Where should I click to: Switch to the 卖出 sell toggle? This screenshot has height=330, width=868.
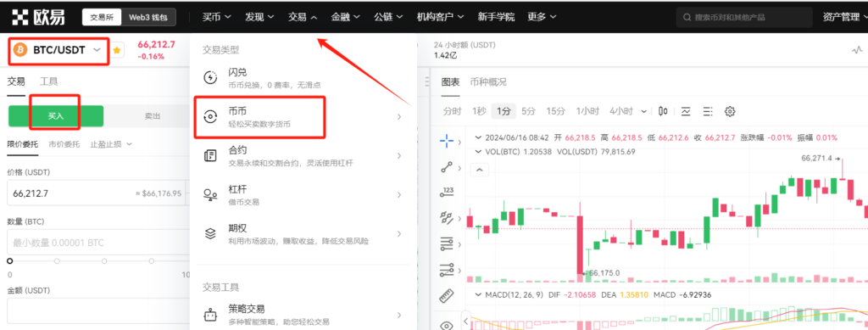coord(153,116)
